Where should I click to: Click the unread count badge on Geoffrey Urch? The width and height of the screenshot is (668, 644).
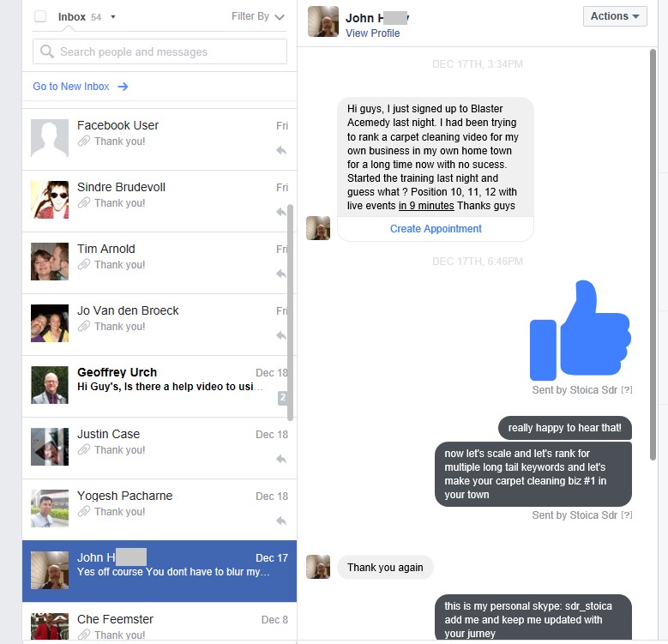click(x=282, y=397)
